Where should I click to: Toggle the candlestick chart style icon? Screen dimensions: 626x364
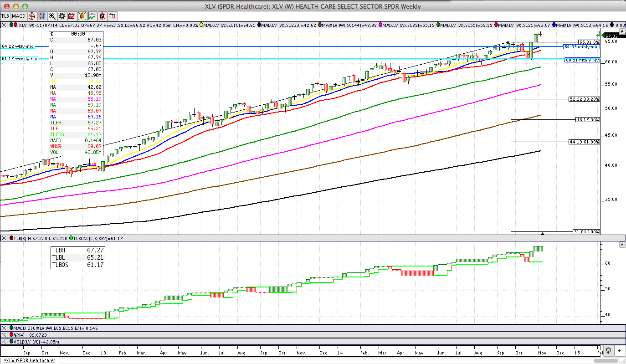click(x=42, y=16)
